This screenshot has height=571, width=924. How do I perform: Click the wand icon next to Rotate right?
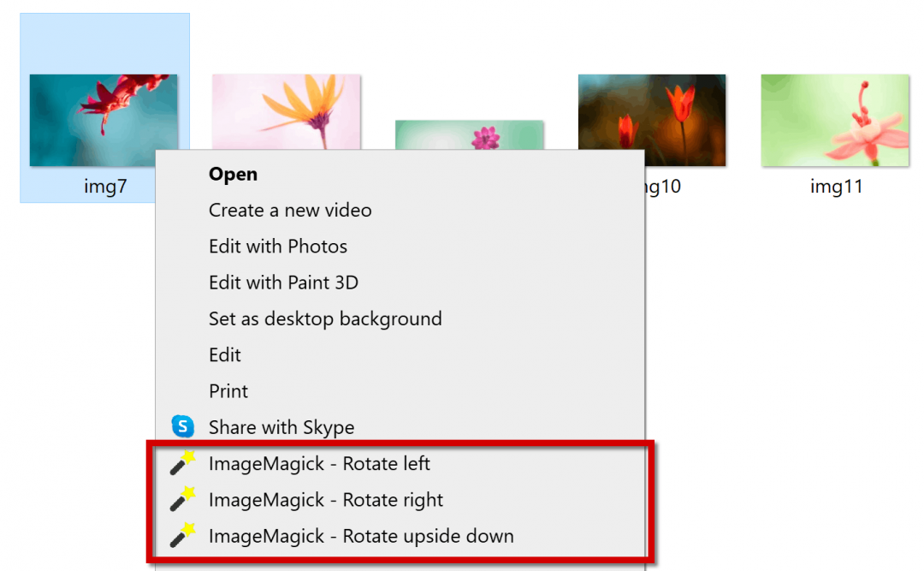click(x=188, y=499)
